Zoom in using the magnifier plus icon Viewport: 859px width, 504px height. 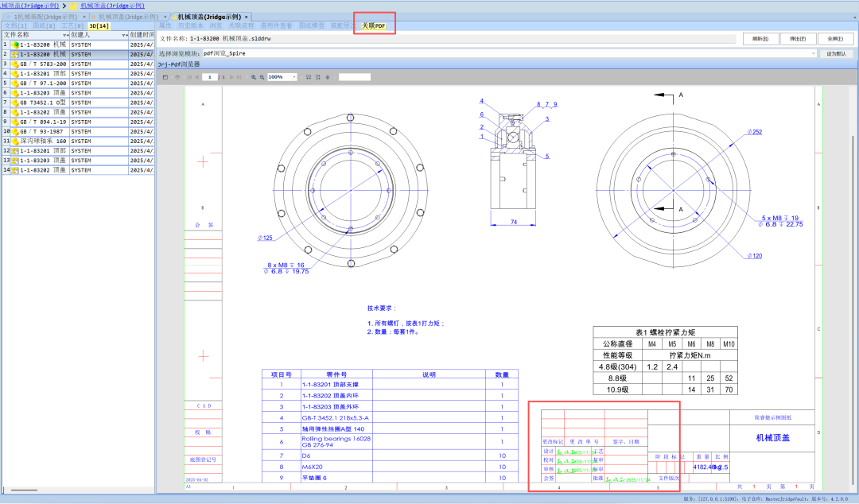click(x=254, y=77)
